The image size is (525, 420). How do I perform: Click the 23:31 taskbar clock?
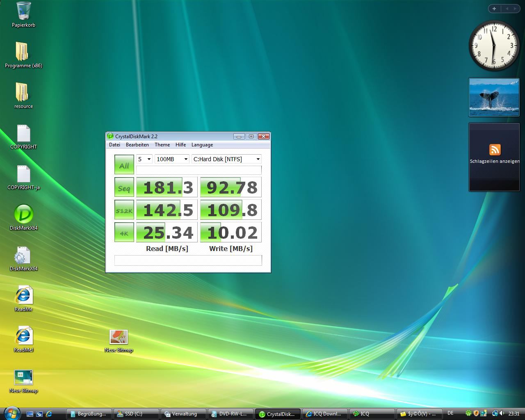(x=514, y=414)
